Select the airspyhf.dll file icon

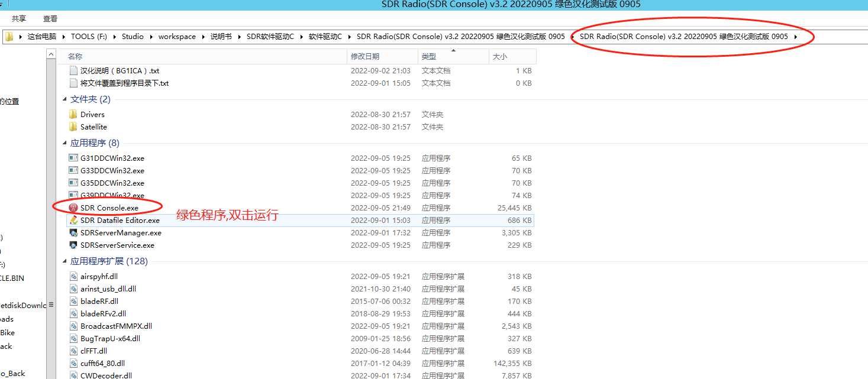click(x=73, y=276)
